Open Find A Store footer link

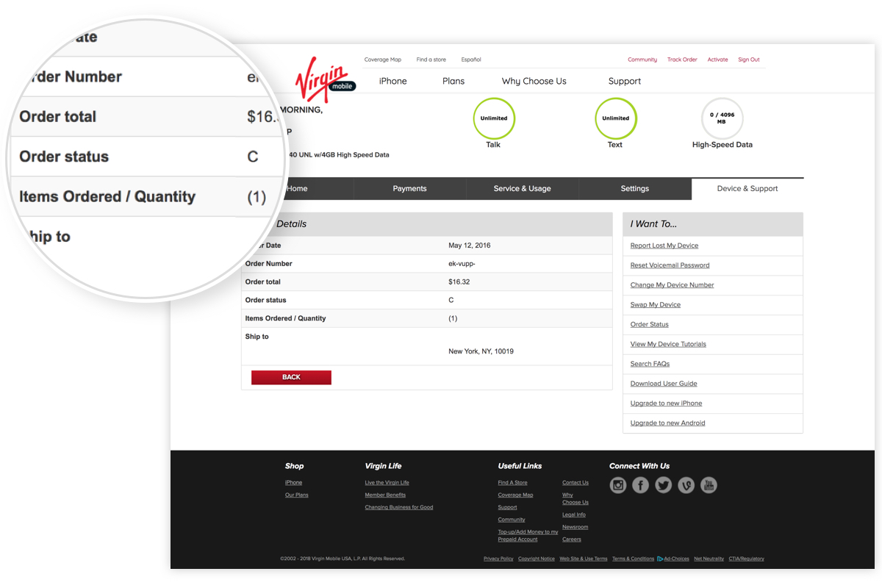(x=512, y=483)
